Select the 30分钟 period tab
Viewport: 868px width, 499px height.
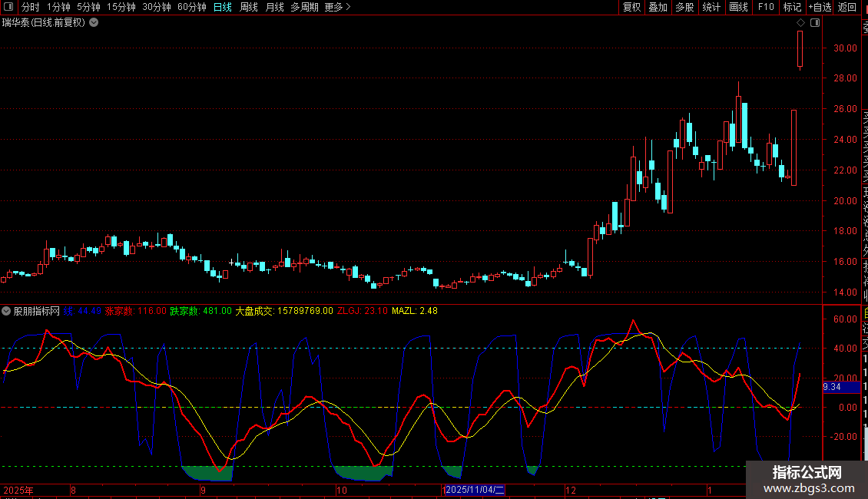[x=157, y=7]
